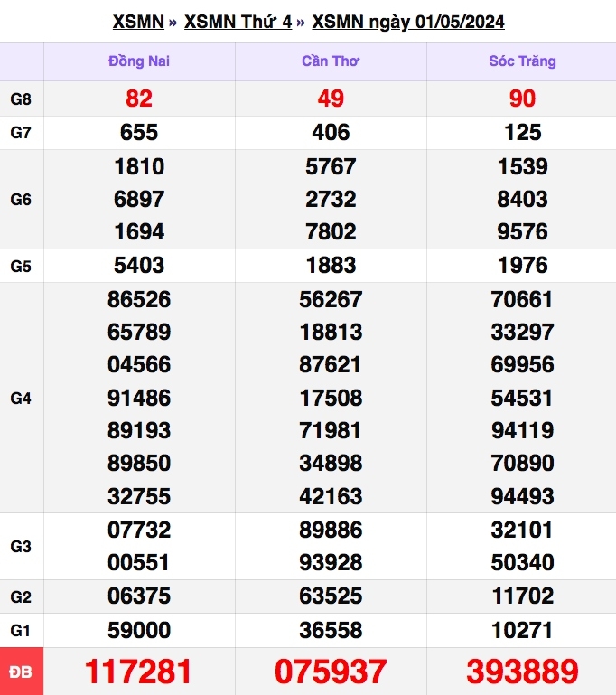The width and height of the screenshot is (616, 695).
Task: Click the G2 number 63525
Action: click(331, 596)
